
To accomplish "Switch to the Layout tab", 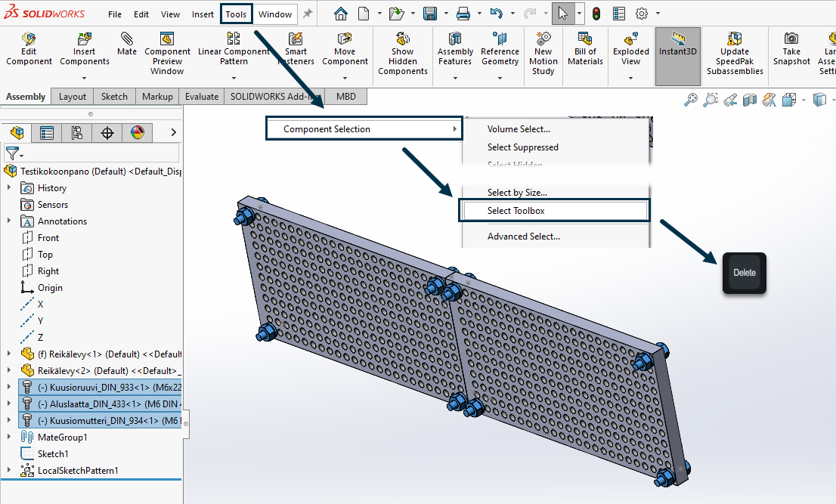I will 73,97.
